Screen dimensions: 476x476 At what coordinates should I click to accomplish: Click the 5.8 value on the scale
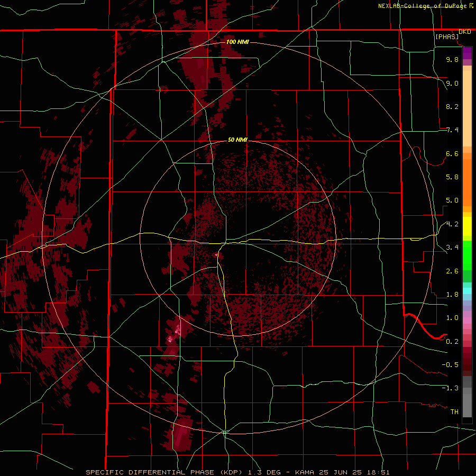[x=452, y=177]
